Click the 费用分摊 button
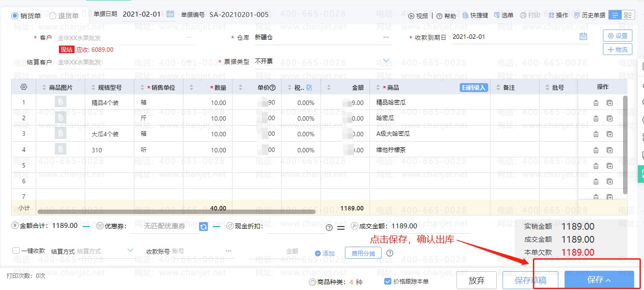 pos(363,253)
